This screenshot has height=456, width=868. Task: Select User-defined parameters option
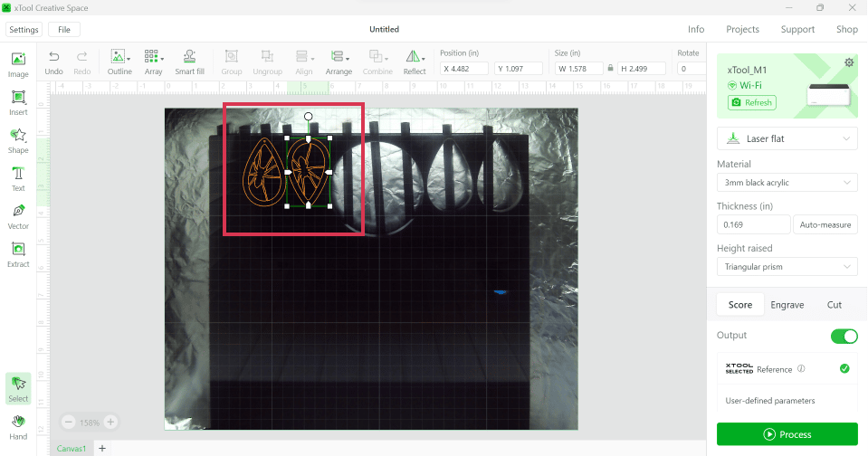[769, 400]
